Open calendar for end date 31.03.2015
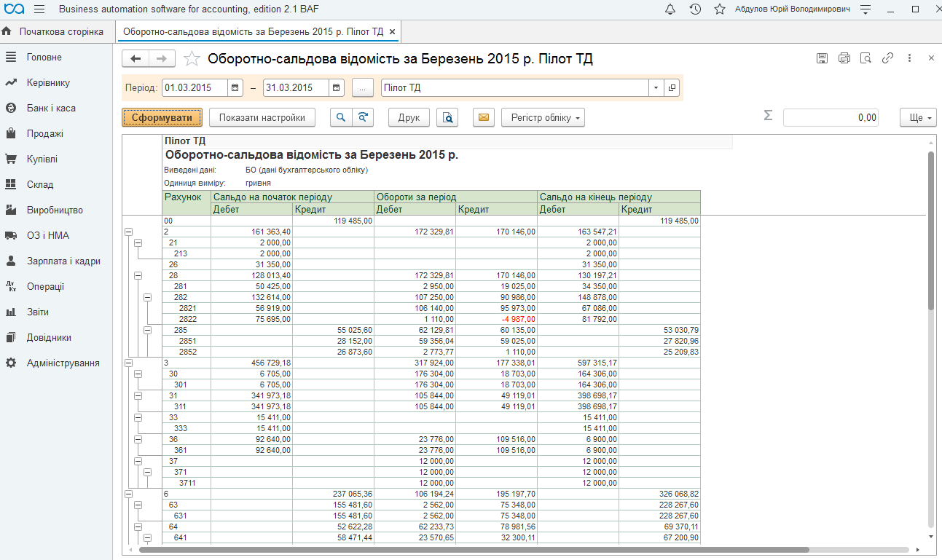 pos(336,88)
